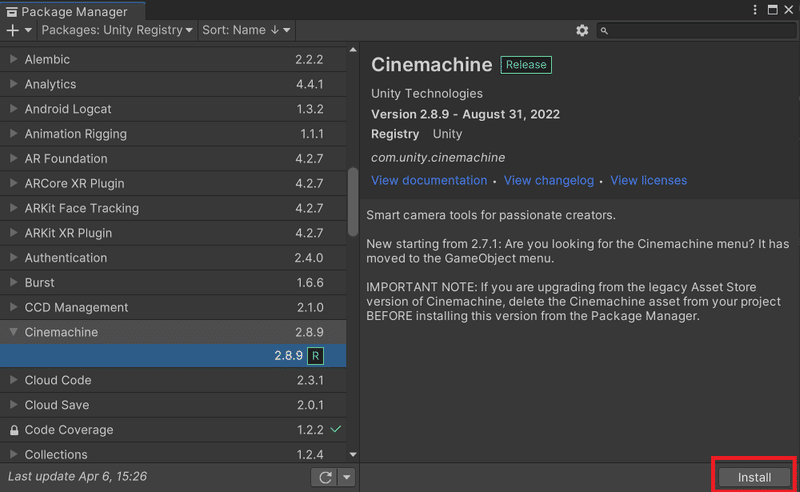
Task: Open the Package Manager settings gear
Action: [582, 31]
